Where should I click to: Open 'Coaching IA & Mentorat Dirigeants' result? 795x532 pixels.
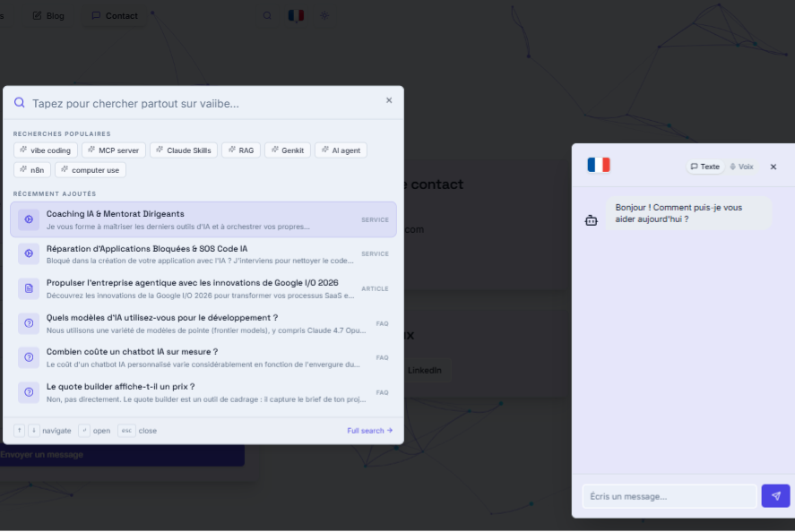[203, 219]
